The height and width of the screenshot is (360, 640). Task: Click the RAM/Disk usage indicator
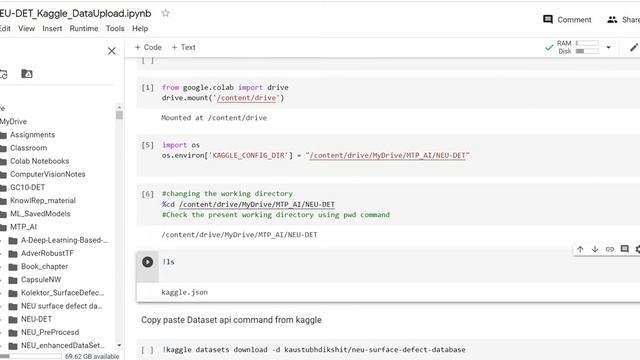tap(578, 47)
